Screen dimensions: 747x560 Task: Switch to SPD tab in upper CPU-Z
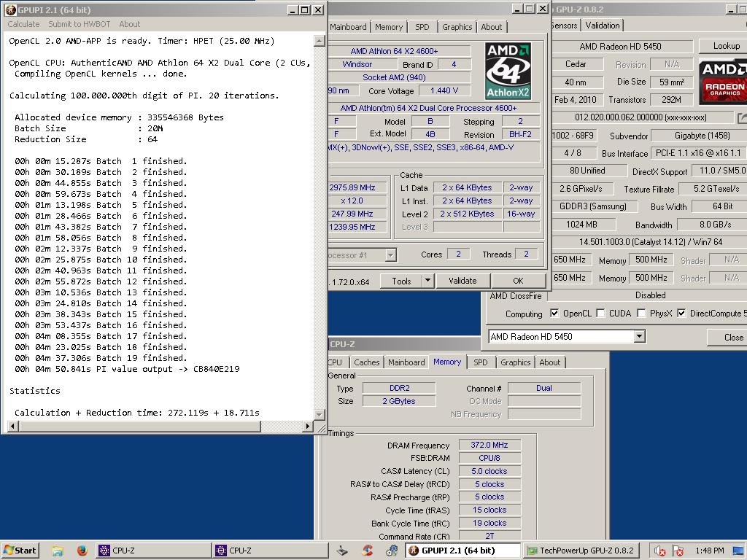click(422, 27)
